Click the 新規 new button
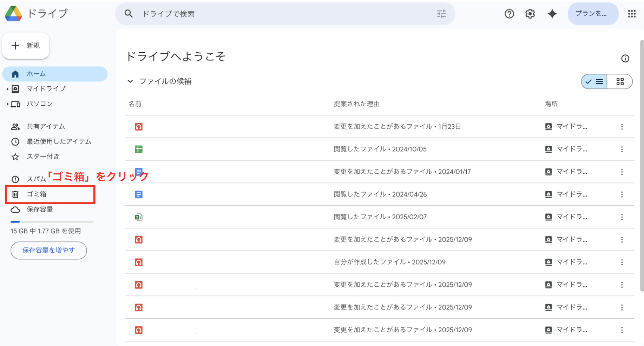 [26, 46]
